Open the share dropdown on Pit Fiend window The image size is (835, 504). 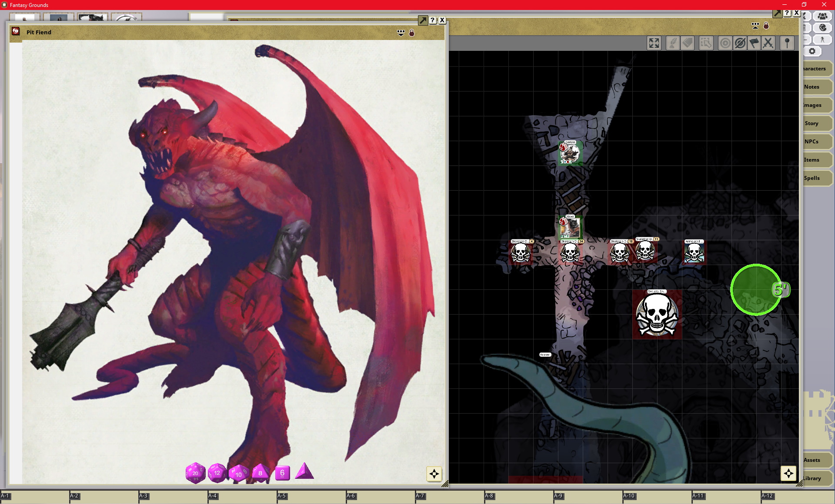click(x=401, y=33)
